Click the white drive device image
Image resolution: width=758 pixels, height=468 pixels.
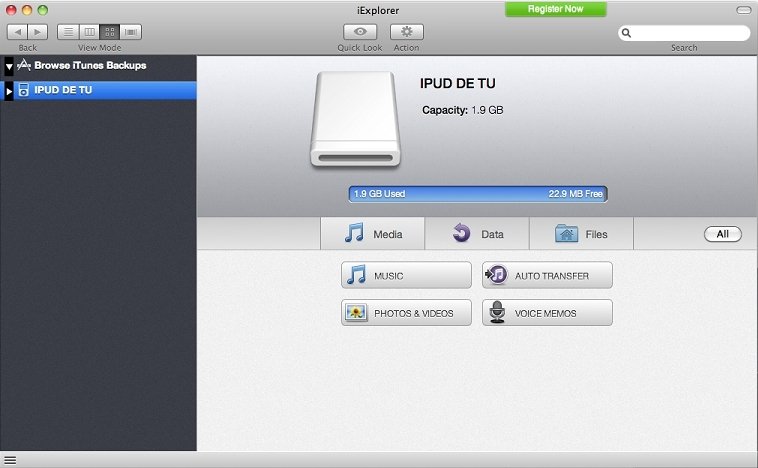355,119
